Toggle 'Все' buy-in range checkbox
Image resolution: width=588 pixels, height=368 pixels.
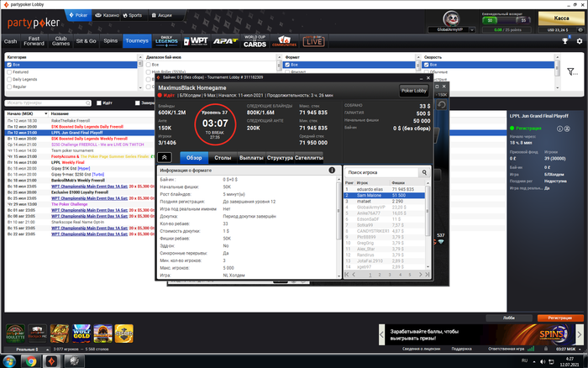149,65
